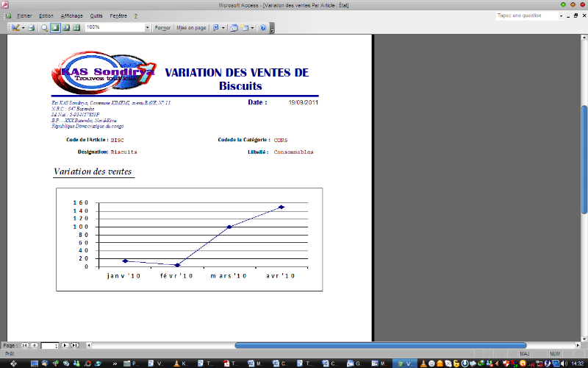Click the red shield security tray icon
588x368 pixels.
pos(506,364)
